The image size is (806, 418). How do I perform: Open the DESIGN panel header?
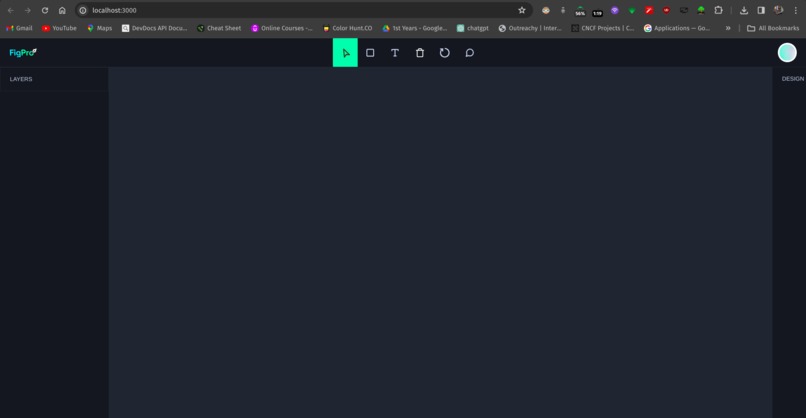[793, 79]
